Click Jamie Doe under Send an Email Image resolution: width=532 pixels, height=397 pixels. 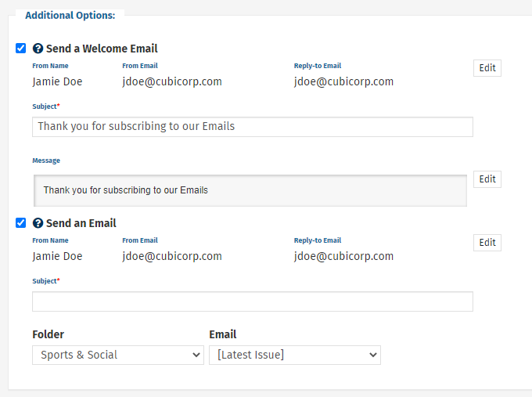pos(57,256)
